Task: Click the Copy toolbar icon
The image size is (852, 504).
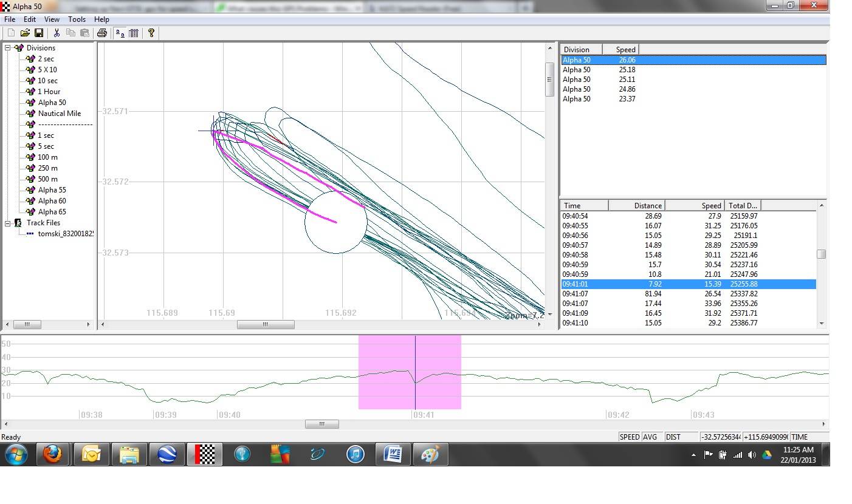Action: tap(70, 33)
